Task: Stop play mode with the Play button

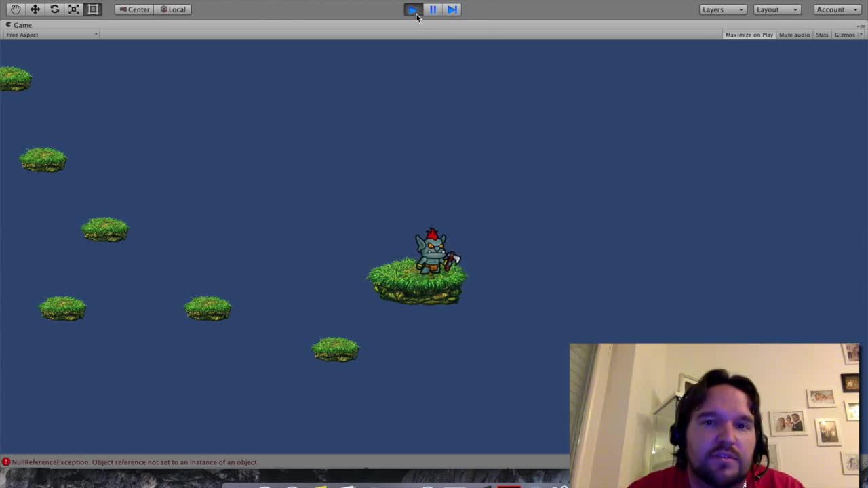Action: point(413,9)
